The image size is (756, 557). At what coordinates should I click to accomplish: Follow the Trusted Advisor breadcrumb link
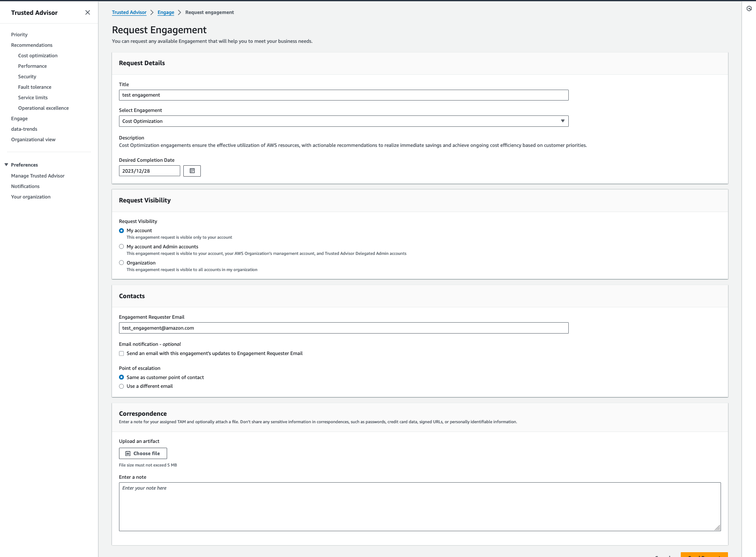129,12
